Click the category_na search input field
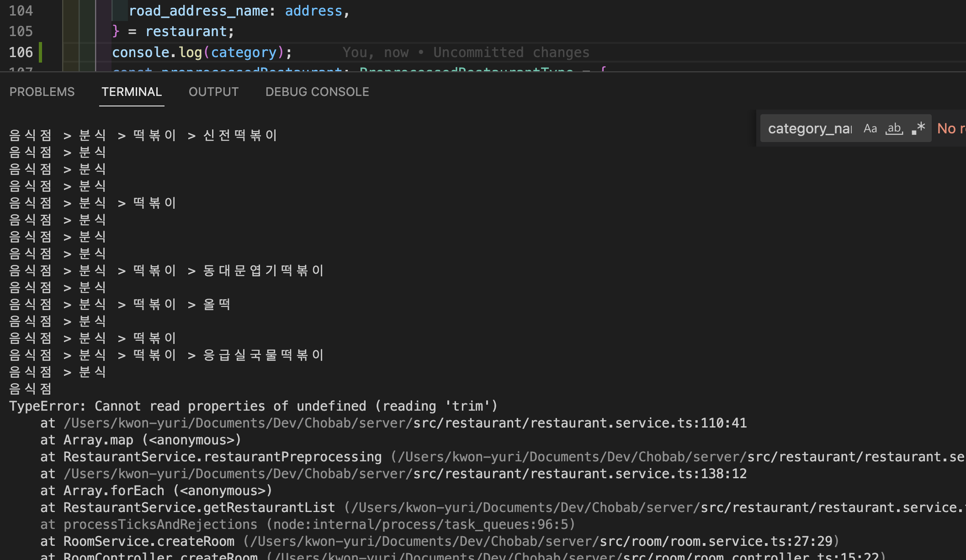 click(x=809, y=128)
